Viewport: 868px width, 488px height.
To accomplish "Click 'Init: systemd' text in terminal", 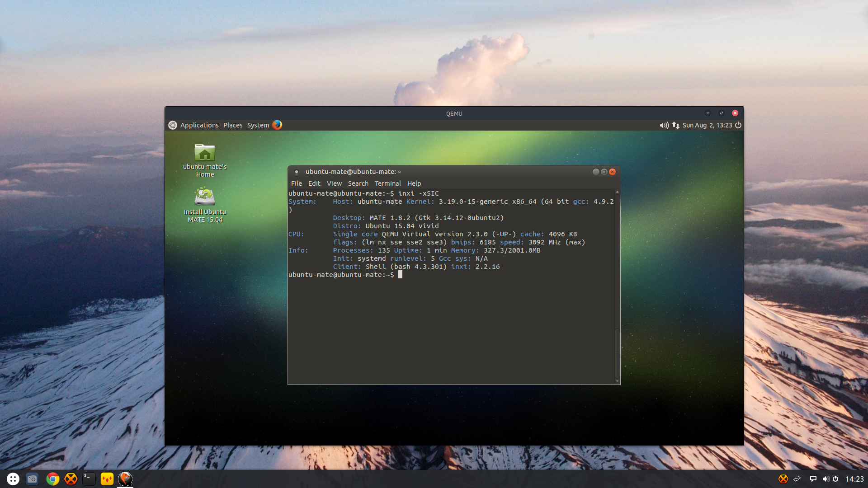I will [x=359, y=258].
